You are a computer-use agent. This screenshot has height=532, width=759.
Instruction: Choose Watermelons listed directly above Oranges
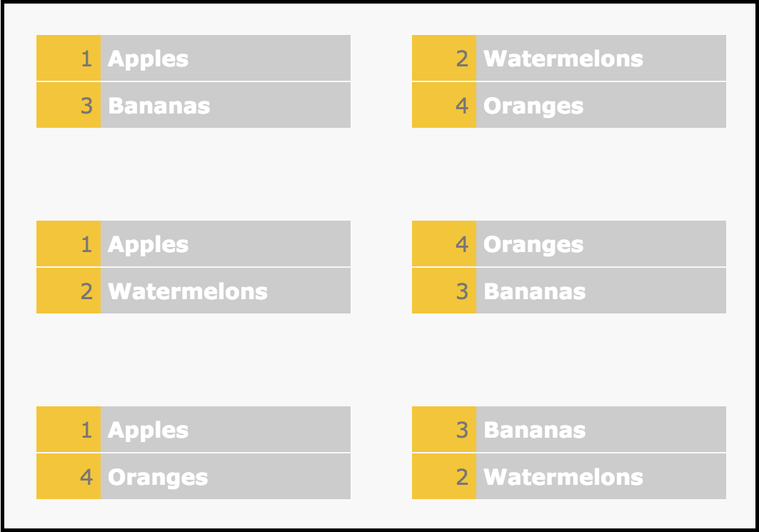(569, 58)
